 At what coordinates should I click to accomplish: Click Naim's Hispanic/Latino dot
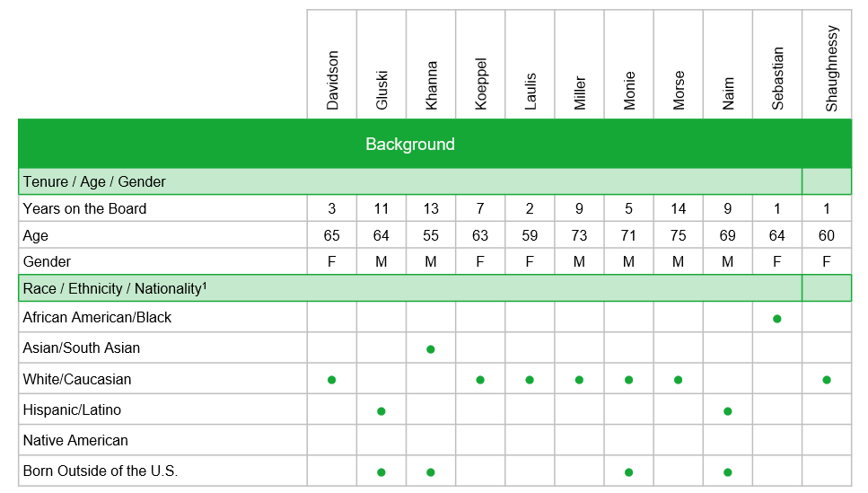(727, 411)
